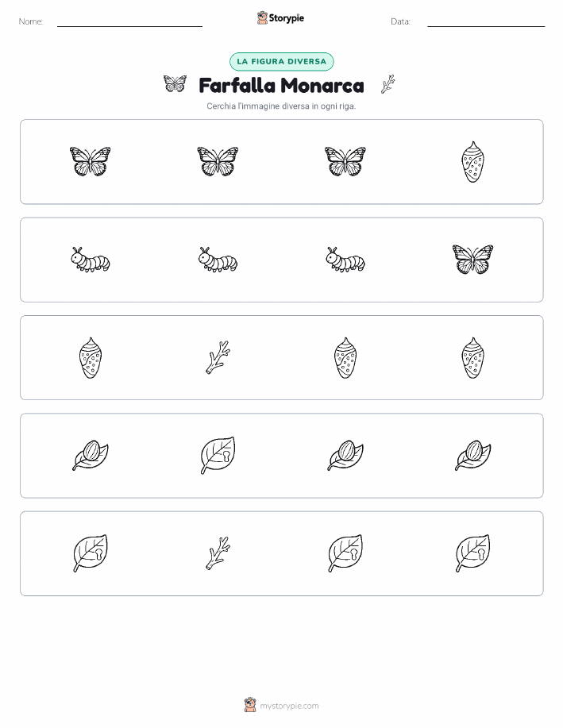The image size is (563, 728).
Task: Click the last leaf in the bottom row
Action: click(x=473, y=553)
